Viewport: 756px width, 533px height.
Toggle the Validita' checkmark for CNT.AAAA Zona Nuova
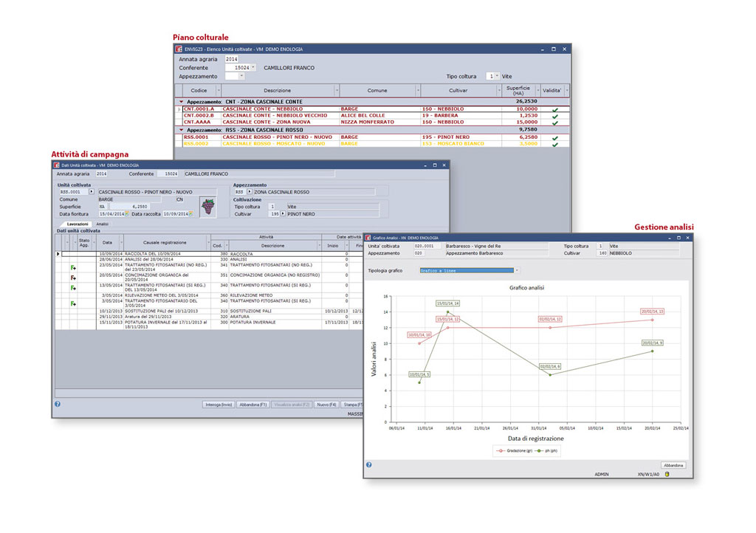click(x=554, y=123)
